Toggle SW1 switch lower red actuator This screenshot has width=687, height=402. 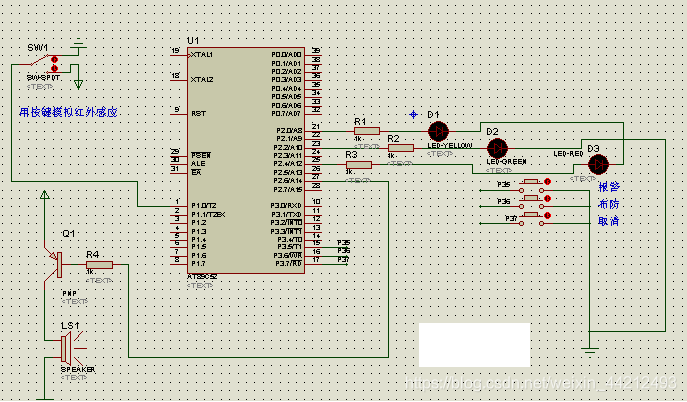point(54,68)
